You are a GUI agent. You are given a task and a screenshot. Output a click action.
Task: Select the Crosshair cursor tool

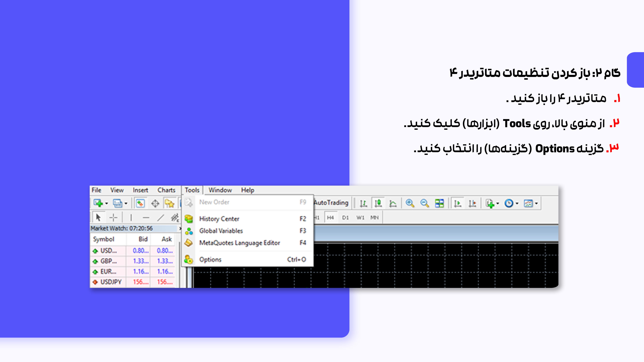tap(113, 218)
